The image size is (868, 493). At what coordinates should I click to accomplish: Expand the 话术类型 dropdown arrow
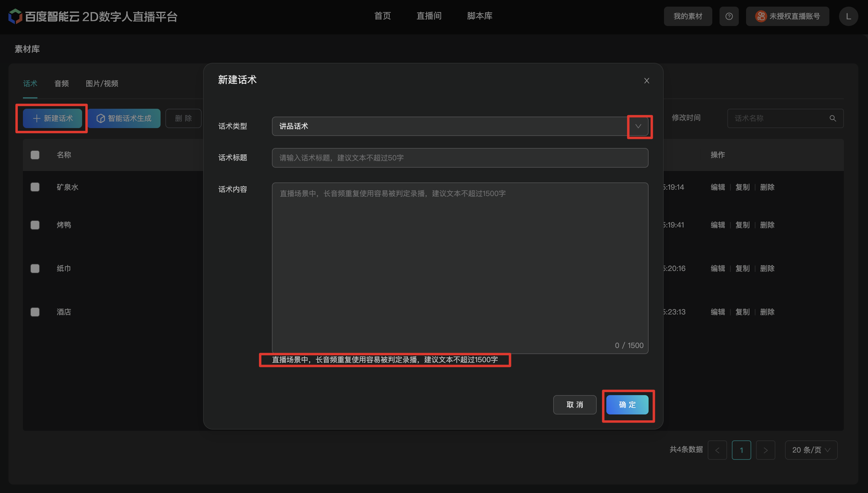coord(638,126)
